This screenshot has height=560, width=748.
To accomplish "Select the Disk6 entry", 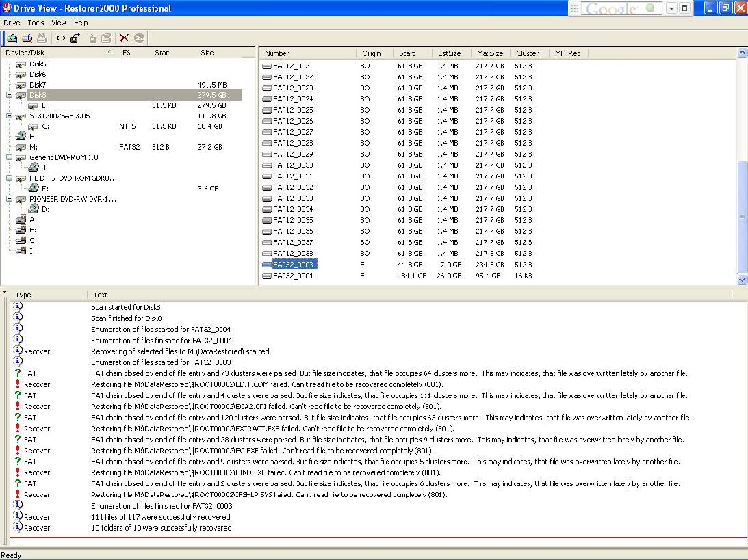I will tap(38, 75).
